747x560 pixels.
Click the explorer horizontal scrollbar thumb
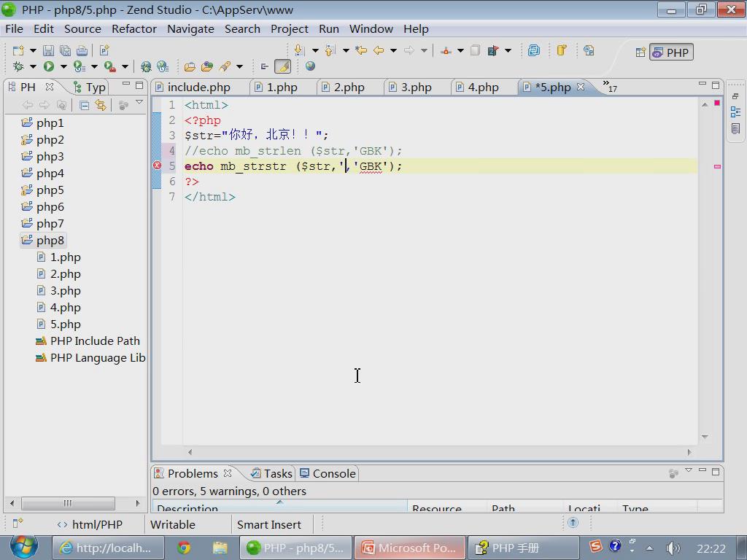coord(68,503)
